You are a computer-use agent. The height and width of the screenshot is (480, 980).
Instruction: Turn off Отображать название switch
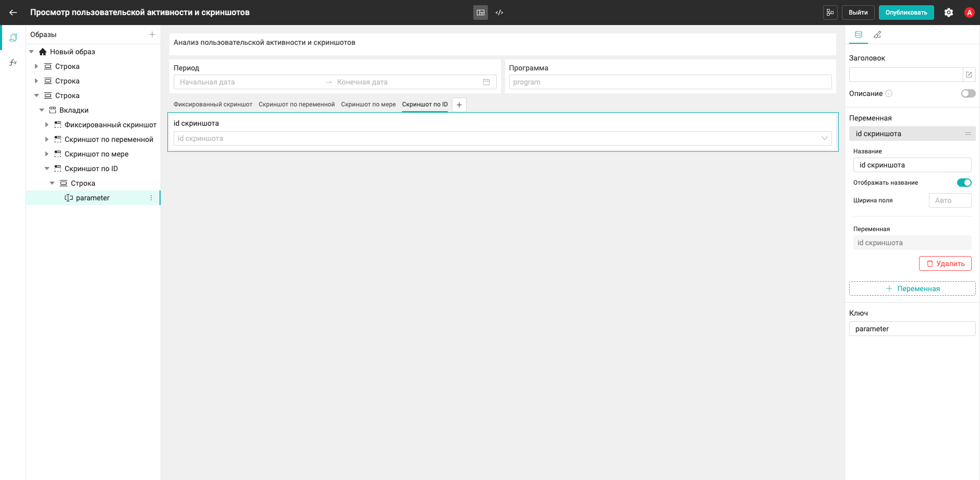(964, 183)
